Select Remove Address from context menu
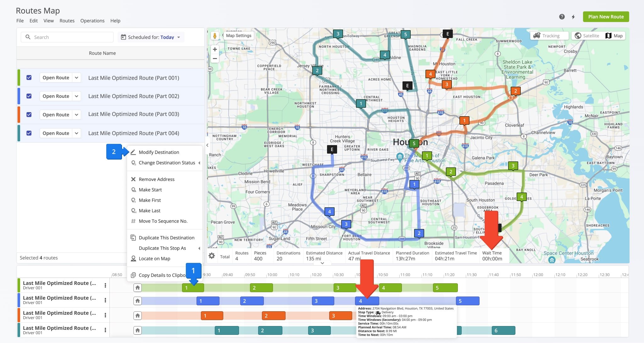The width and height of the screenshot is (644, 343). pyautogui.click(x=156, y=179)
